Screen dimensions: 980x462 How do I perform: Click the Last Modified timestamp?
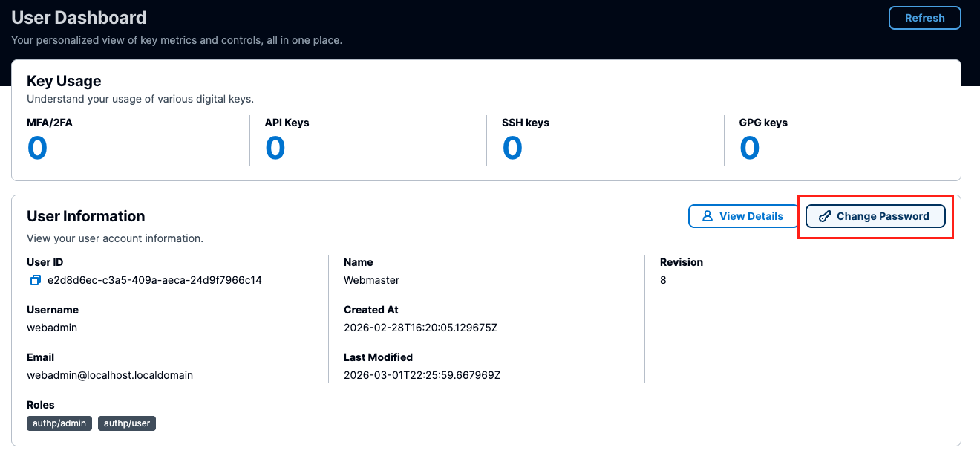(x=422, y=376)
